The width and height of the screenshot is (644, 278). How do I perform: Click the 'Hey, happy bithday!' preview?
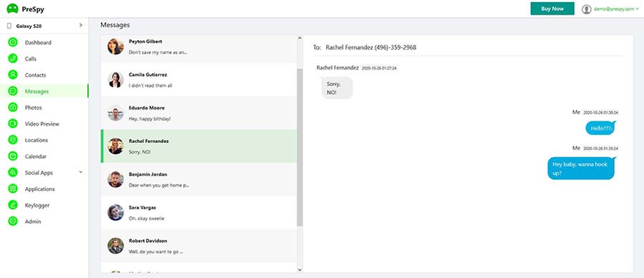[150, 119]
